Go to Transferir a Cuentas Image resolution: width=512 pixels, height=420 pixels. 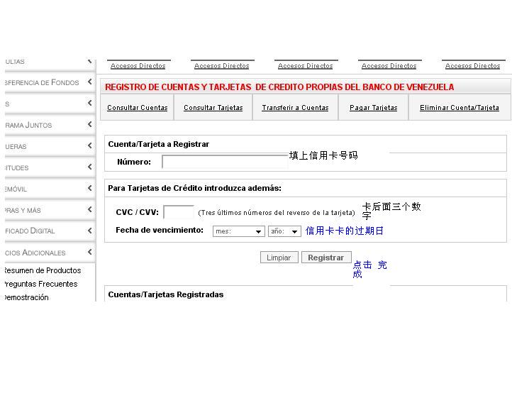295,107
